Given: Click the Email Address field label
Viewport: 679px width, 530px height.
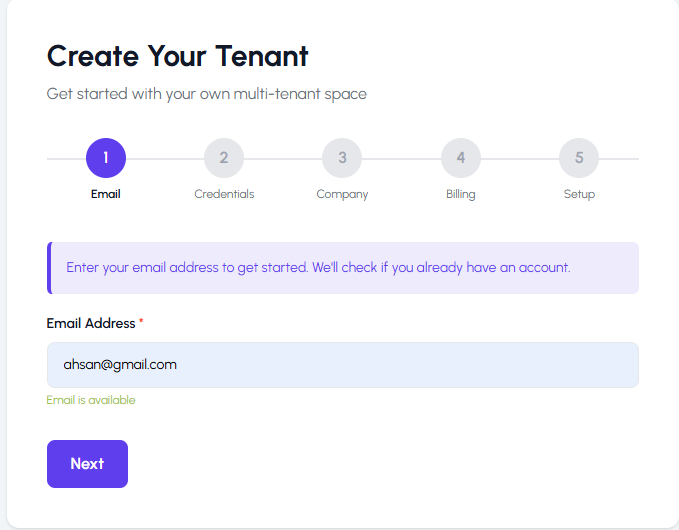Looking at the screenshot, I should click(x=91, y=324).
